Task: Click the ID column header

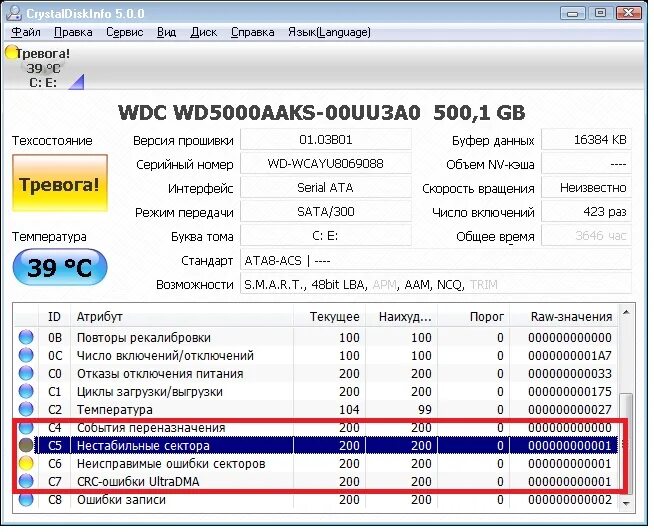Action: click(54, 317)
